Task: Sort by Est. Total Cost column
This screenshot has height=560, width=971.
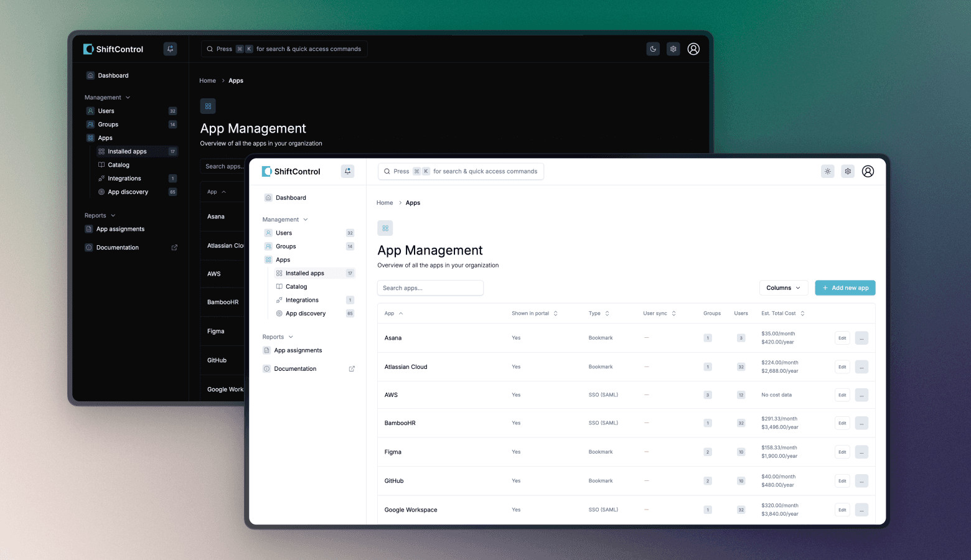Action: coord(783,314)
